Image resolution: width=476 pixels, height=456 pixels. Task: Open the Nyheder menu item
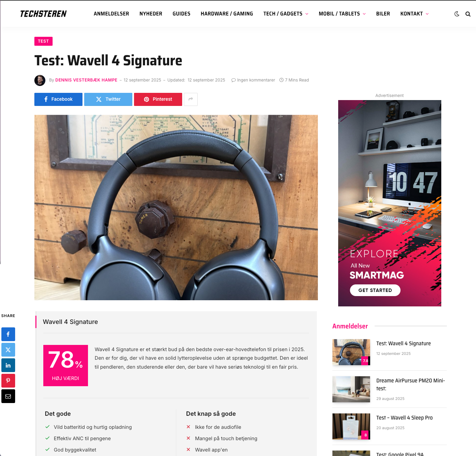(151, 14)
